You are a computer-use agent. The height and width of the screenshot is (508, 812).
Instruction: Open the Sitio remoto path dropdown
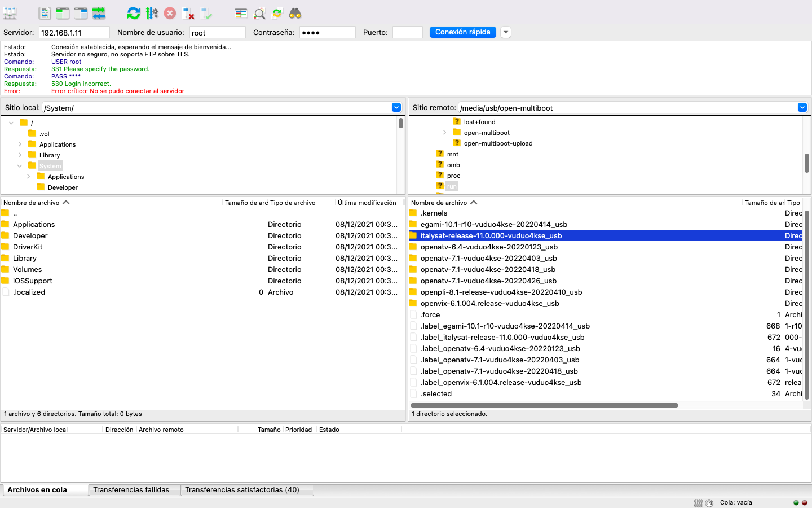click(802, 107)
